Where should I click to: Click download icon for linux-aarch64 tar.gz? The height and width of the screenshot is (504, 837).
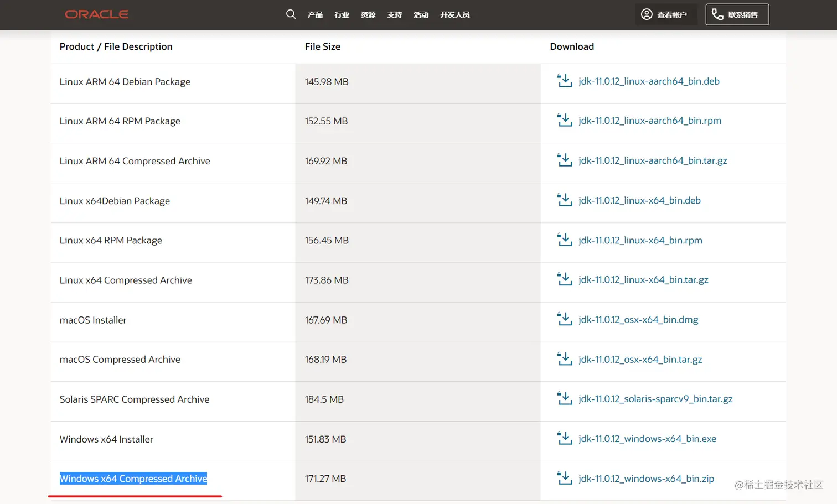[x=564, y=160]
